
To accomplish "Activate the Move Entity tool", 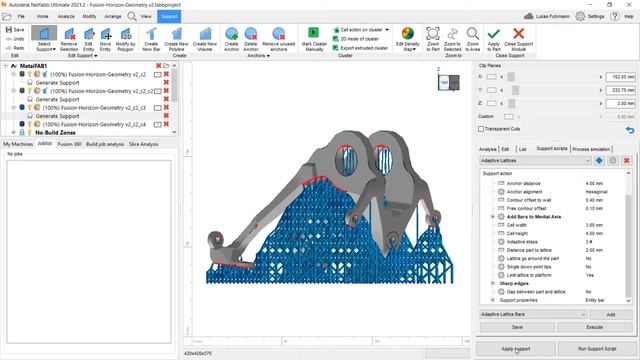I will click(x=105, y=39).
